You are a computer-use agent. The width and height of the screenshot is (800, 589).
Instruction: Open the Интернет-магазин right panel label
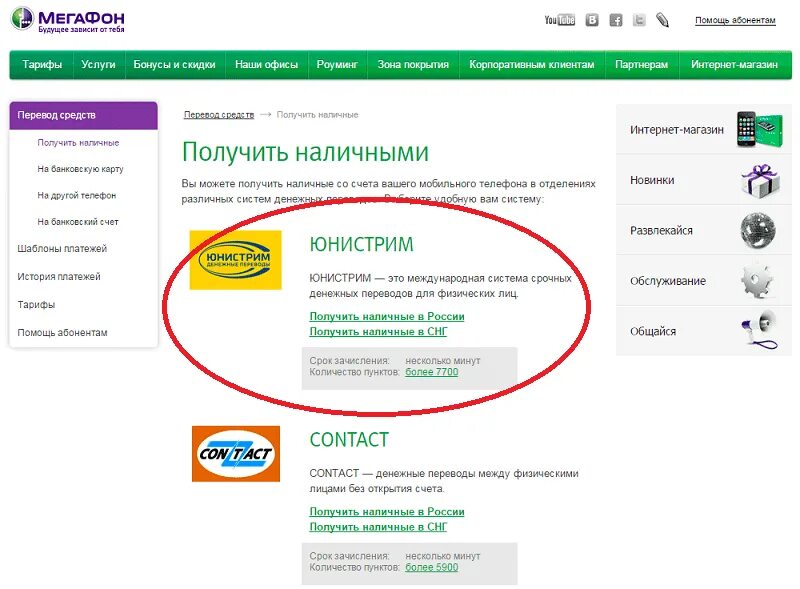tap(677, 130)
